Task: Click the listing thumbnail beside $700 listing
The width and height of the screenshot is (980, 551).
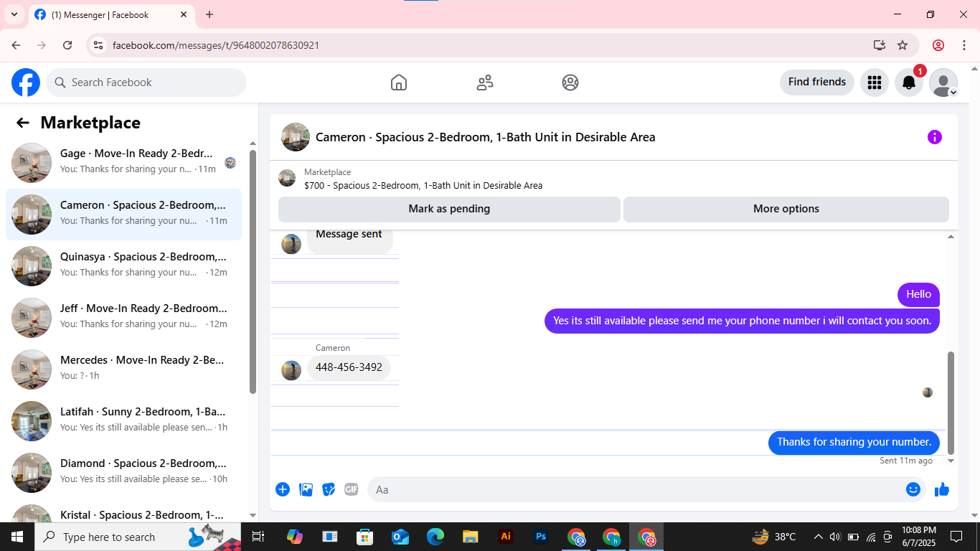Action: tap(287, 178)
